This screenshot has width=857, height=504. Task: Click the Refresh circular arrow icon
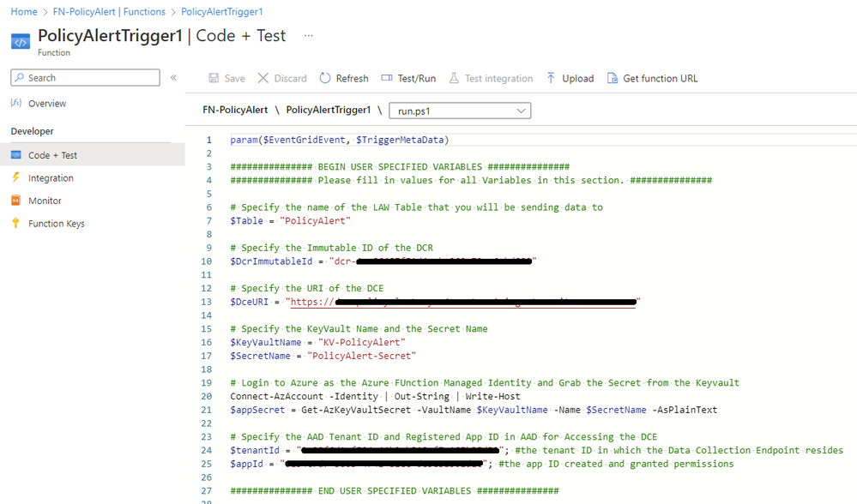325,78
